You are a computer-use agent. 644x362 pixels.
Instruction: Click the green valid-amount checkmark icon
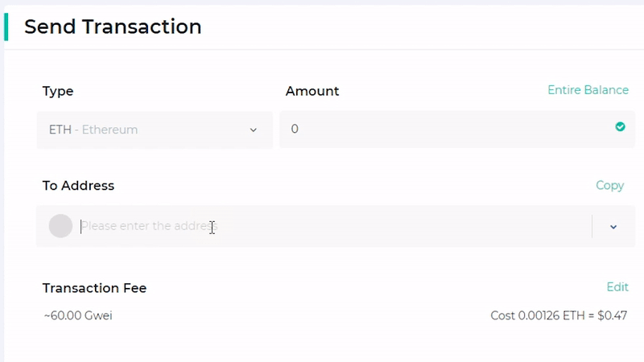point(620,127)
